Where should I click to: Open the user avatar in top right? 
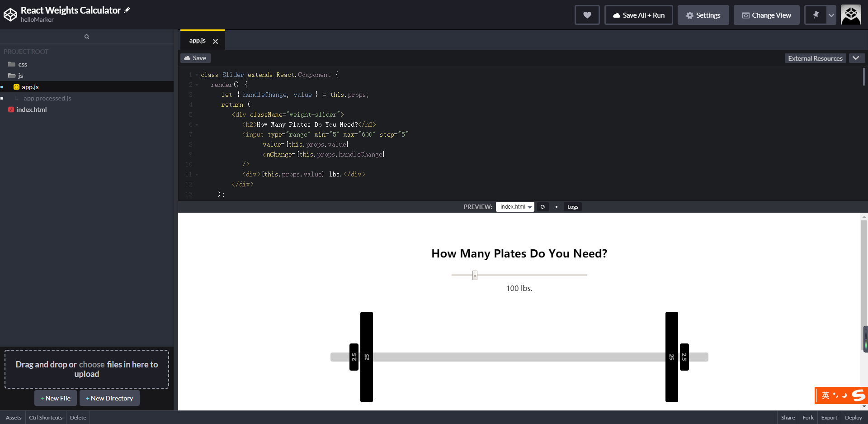851,15
